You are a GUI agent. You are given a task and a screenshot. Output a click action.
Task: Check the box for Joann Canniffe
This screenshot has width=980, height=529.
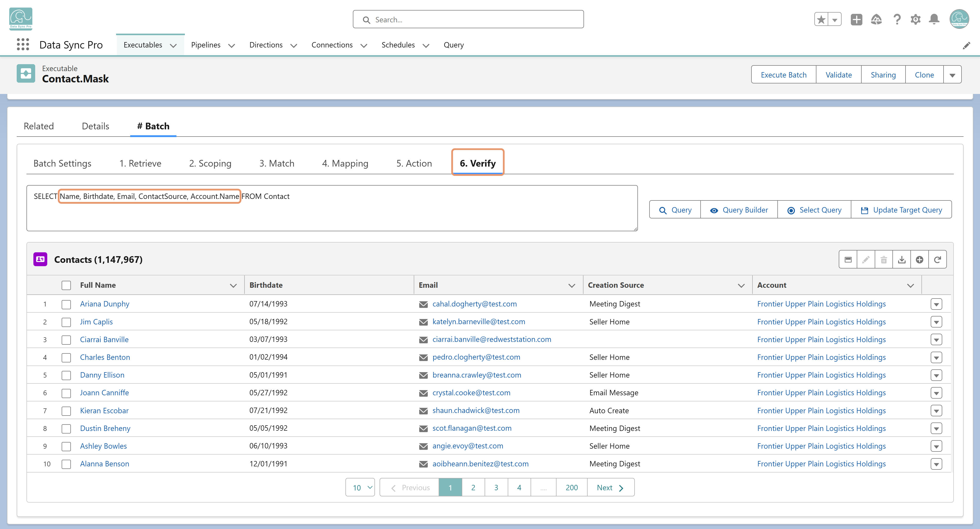(x=66, y=393)
